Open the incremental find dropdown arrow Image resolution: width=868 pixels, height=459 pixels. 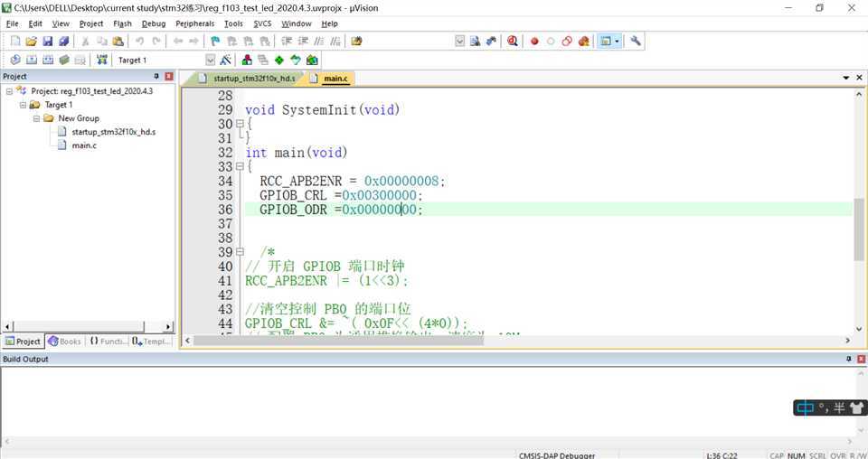[x=459, y=41]
